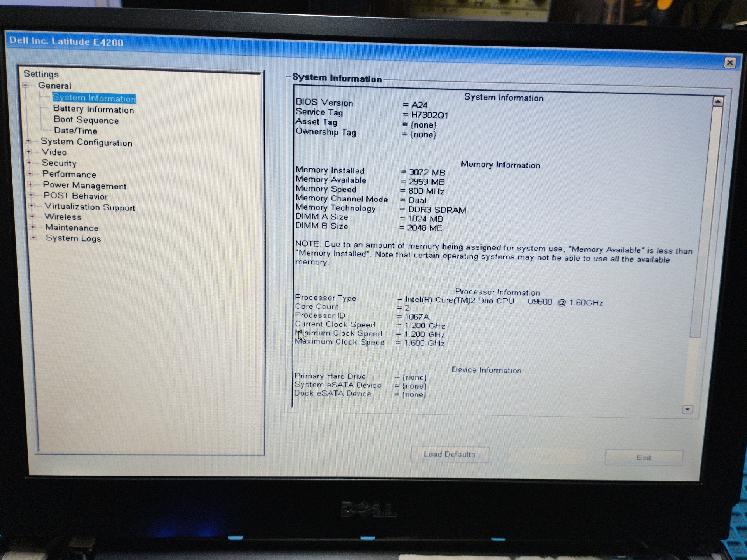Viewport: 747px width, 560px height.
Task: Select the Video category
Action: pyautogui.click(x=54, y=152)
